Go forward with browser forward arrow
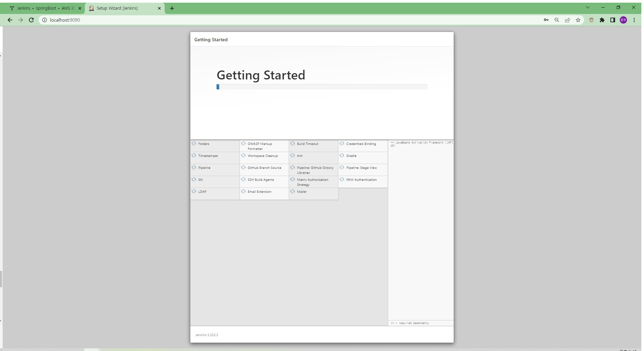 click(21, 20)
